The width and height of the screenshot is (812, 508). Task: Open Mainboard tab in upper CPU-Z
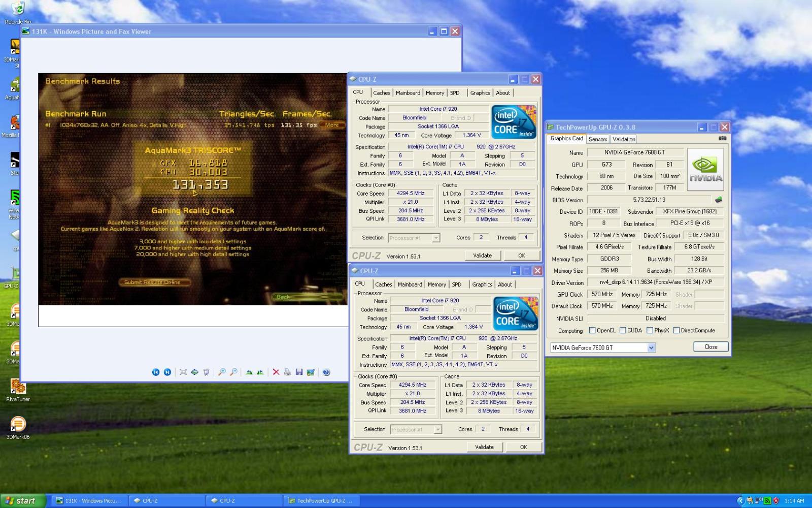pos(408,93)
